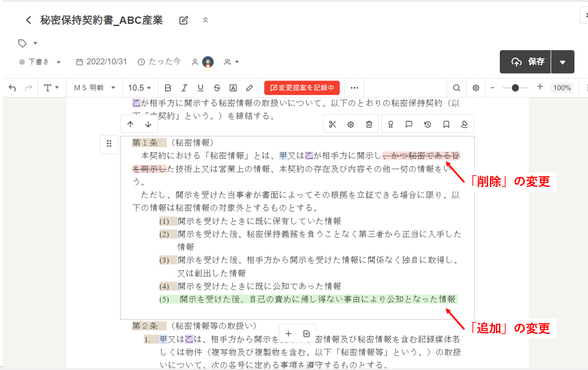Open the 10.5 font size dropdown
Screen dimensions: 588x370
[x=139, y=88]
